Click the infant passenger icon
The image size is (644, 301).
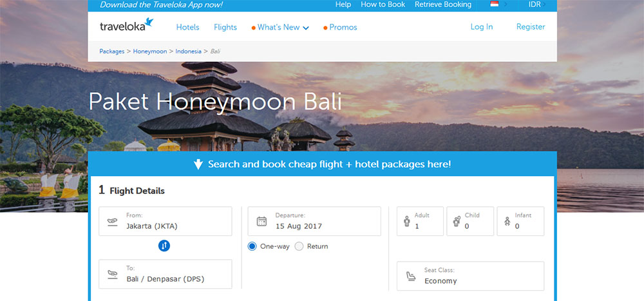[507, 221]
